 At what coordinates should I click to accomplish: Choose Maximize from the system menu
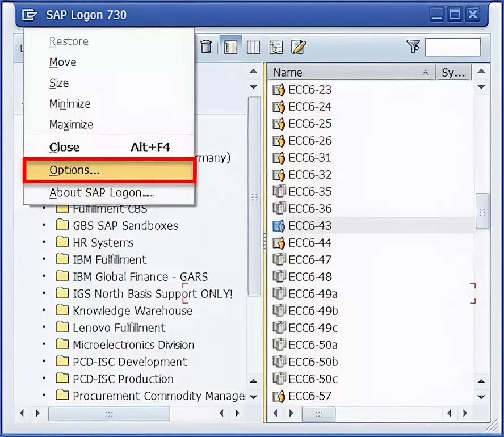pyautogui.click(x=110, y=124)
